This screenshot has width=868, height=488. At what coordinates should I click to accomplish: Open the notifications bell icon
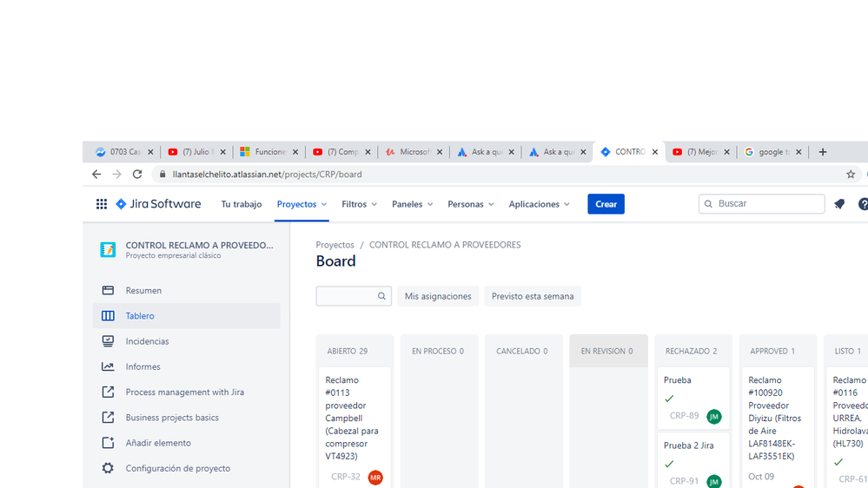(x=839, y=204)
